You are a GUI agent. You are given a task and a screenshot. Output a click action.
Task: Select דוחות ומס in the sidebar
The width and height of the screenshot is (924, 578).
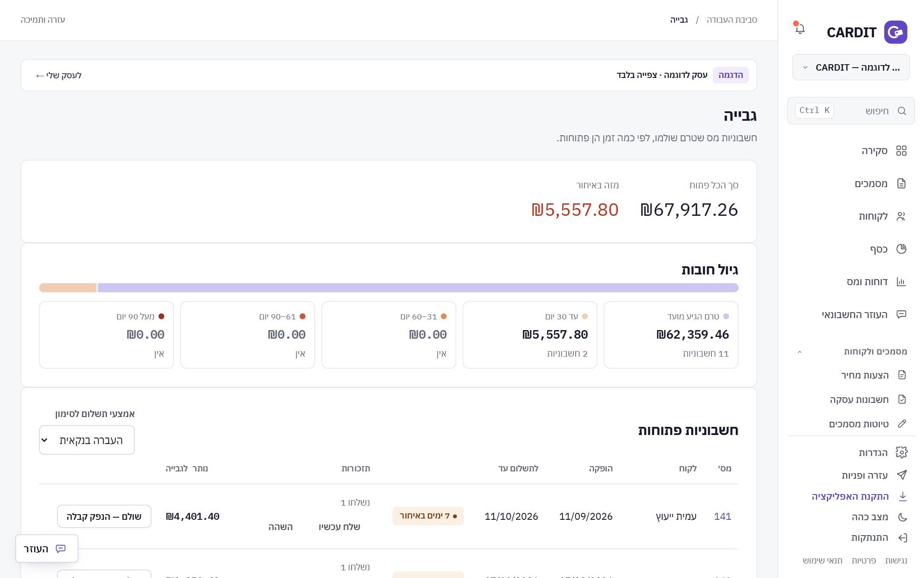[x=867, y=282]
